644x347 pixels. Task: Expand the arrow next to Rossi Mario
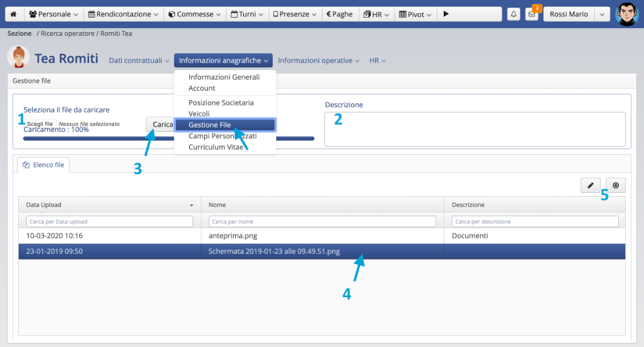602,15
